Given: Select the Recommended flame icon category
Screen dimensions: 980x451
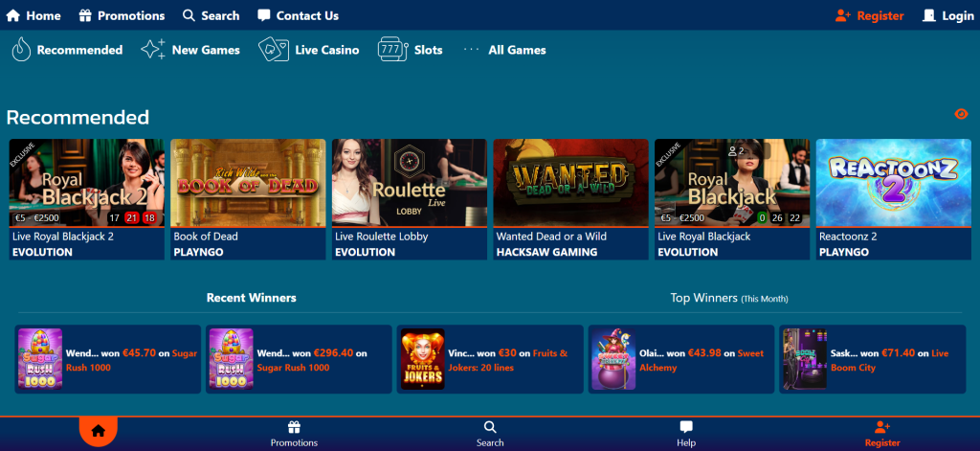Looking at the screenshot, I should [22, 50].
